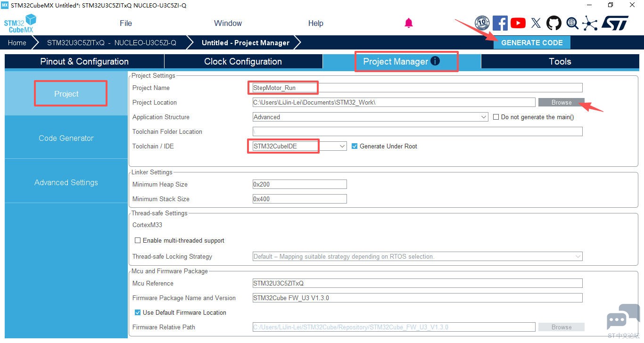Screen dimensions: 644x343
Task: Browse for the Project Location folder
Action: 561,102
